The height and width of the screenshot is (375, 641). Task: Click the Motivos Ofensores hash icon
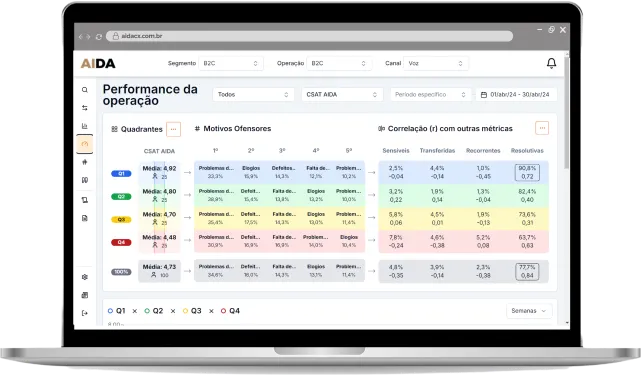[197, 128]
